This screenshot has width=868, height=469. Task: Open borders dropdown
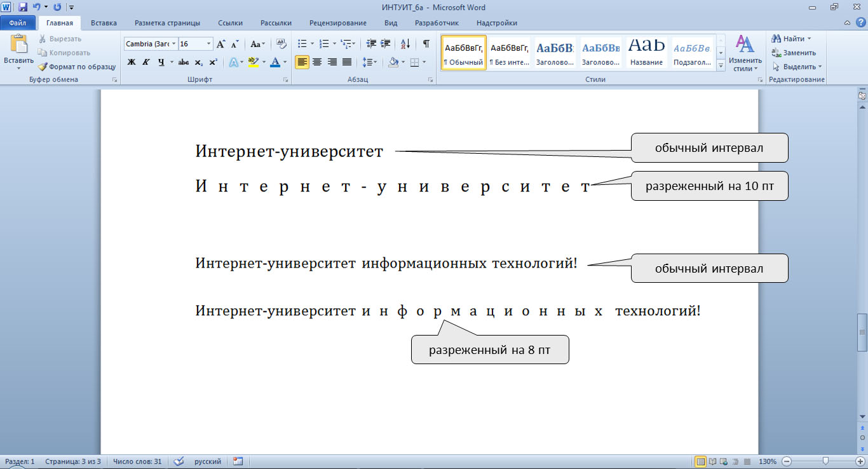(x=419, y=62)
